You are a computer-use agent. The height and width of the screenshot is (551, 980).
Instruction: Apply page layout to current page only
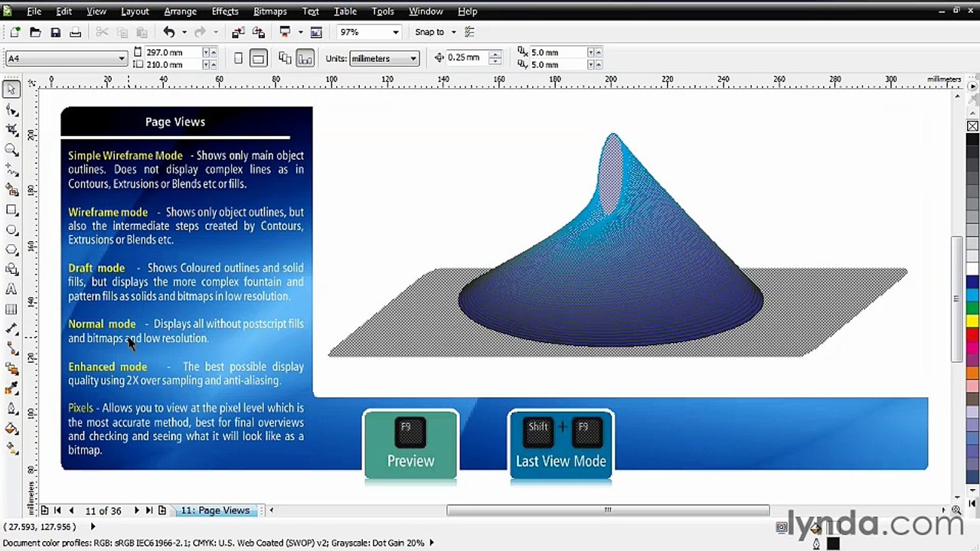pyautogui.click(x=305, y=58)
